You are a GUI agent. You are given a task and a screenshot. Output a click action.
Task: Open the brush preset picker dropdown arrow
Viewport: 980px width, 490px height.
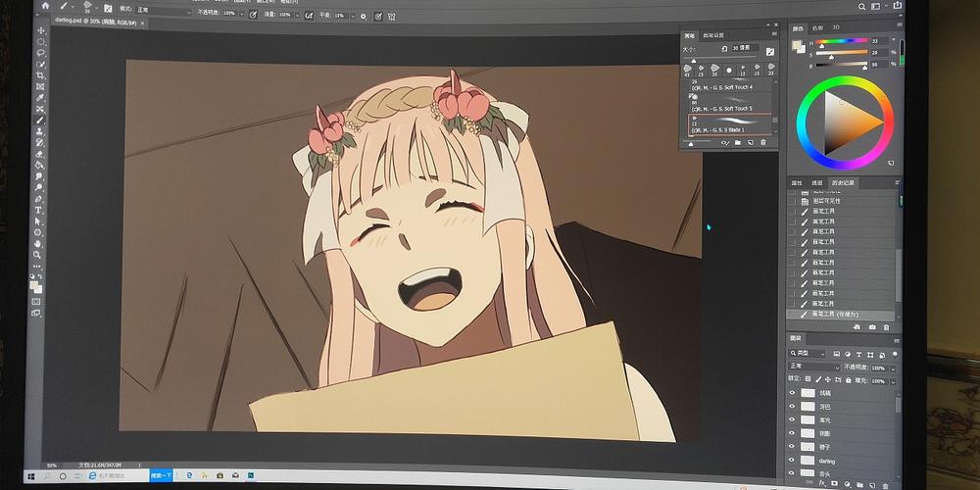click(96, 8)
